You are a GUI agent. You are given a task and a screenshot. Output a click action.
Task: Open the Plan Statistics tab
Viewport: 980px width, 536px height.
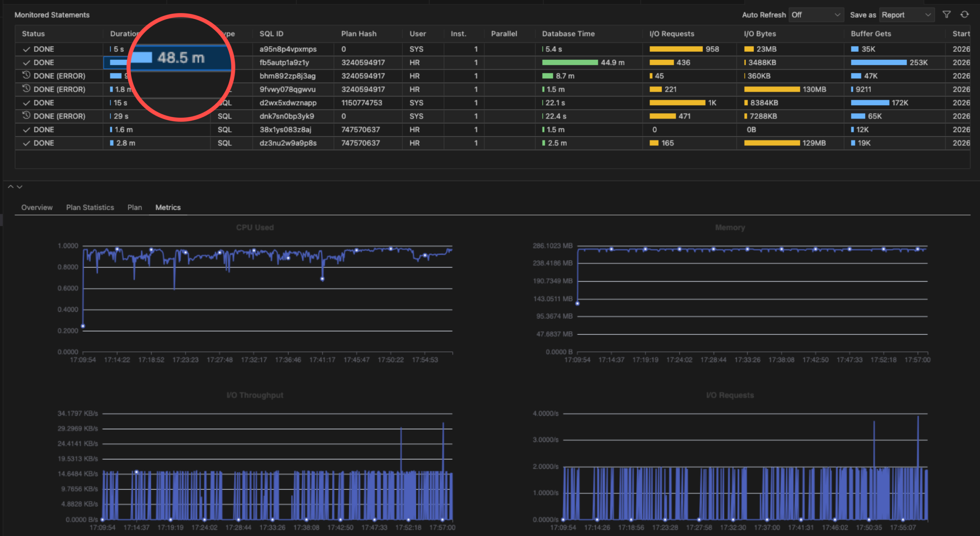(90, 207)
